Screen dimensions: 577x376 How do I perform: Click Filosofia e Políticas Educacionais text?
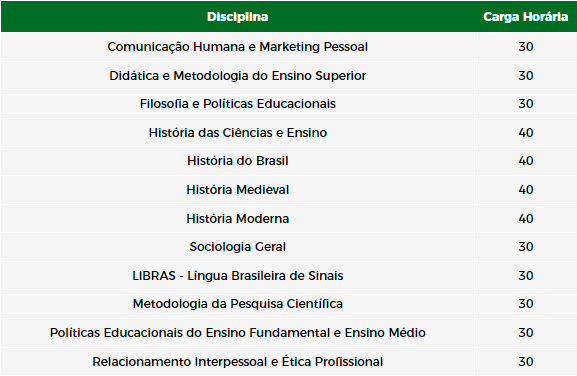237,104
